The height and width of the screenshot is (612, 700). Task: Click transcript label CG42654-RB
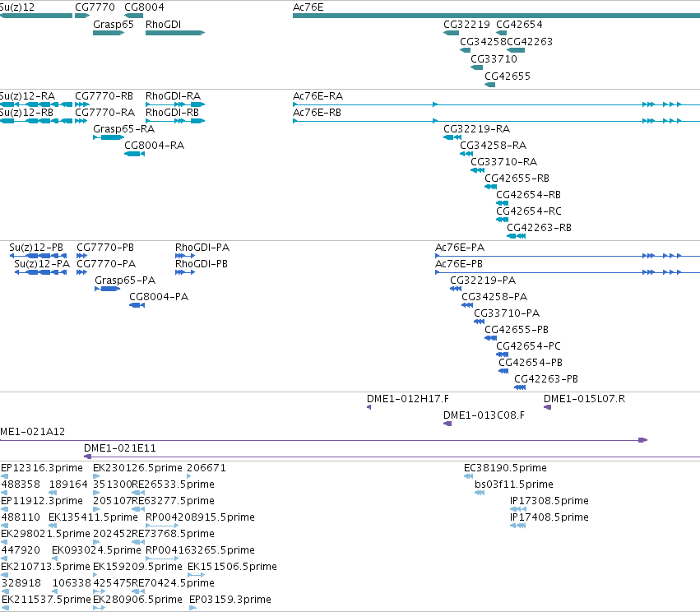tap(528, 195)
